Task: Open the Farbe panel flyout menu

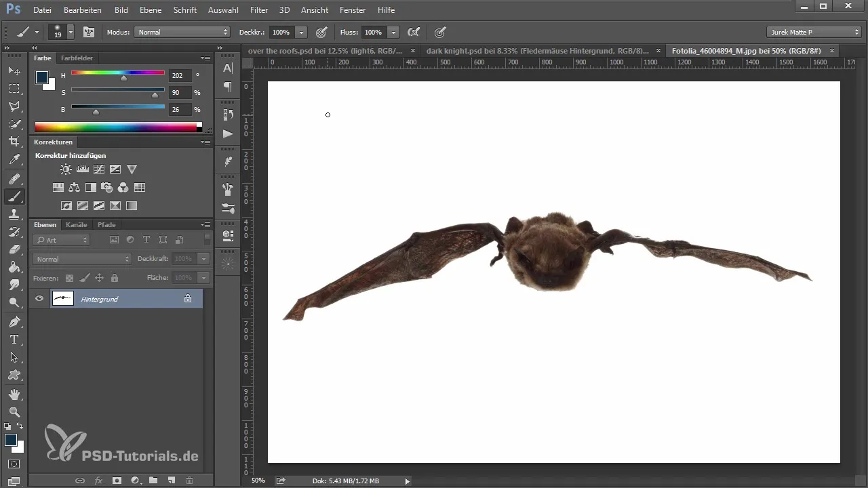Action: tap(205, 58)
